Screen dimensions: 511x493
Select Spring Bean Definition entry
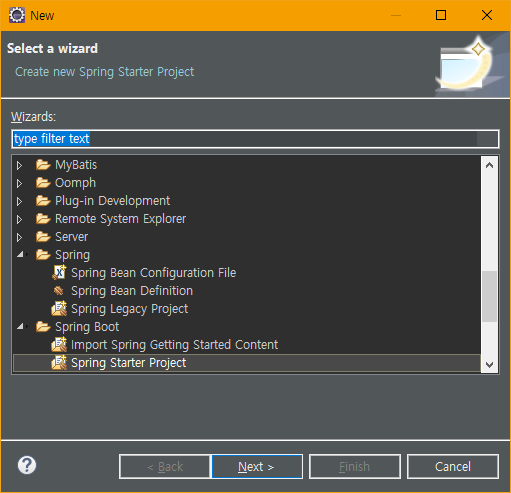[x=132, y=291]
